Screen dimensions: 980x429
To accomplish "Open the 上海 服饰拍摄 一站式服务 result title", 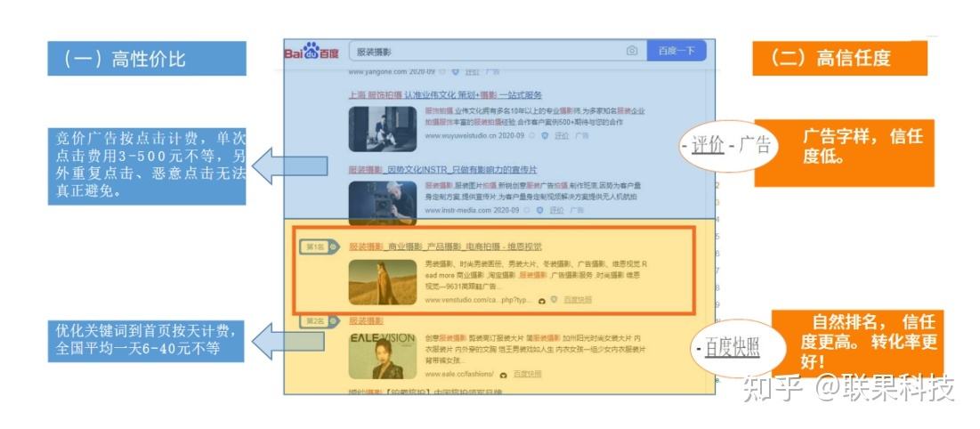I will [x=445, y=95].
